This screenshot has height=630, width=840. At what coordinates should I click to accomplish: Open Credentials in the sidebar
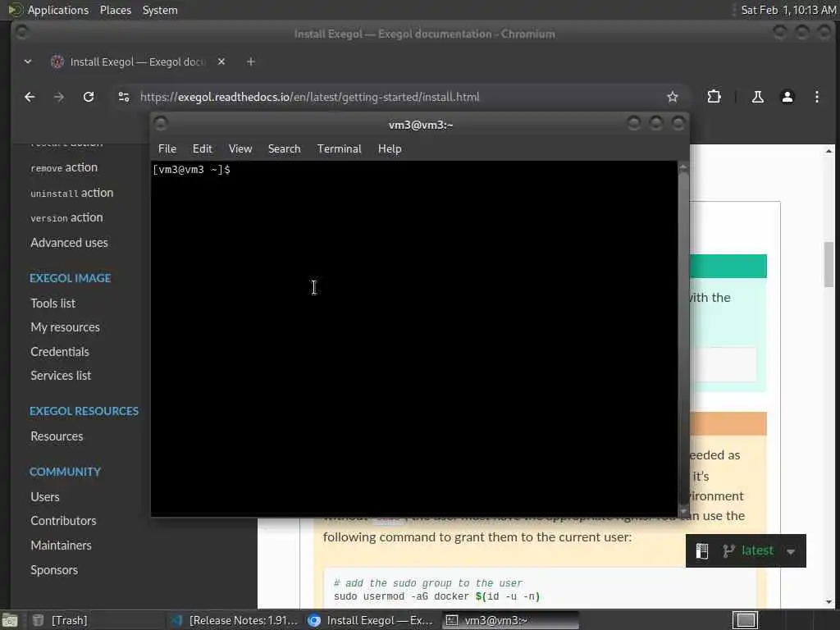(59, 352)
